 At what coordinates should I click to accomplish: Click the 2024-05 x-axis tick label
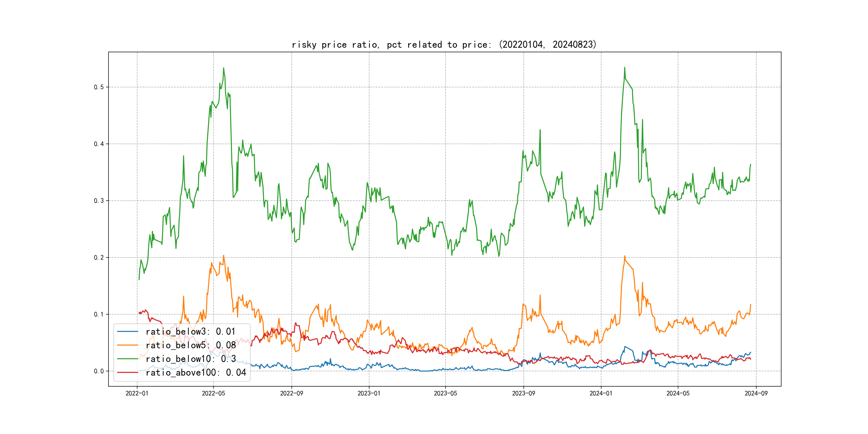[x=678, y=393]
